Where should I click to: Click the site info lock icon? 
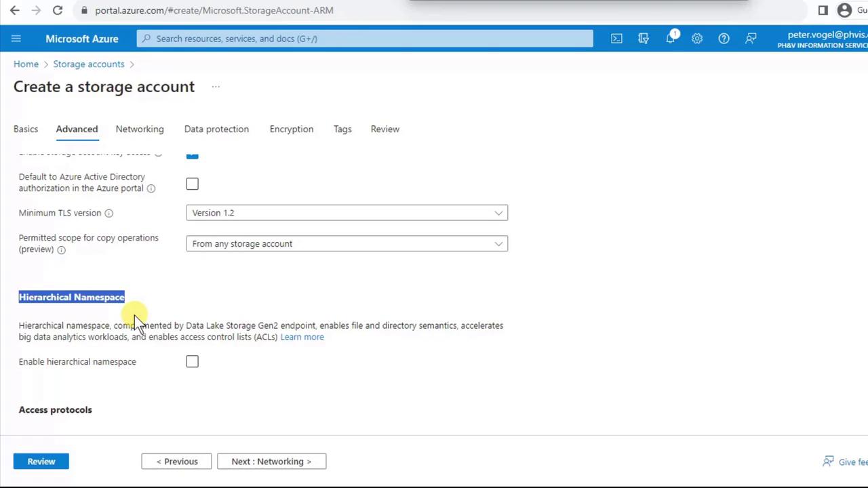tap(83, 10)
